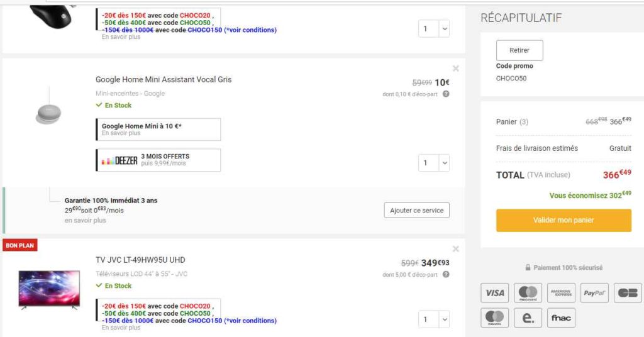Click the American Express card icon
This screenshot has height=337, width=644.
point(561,293)
